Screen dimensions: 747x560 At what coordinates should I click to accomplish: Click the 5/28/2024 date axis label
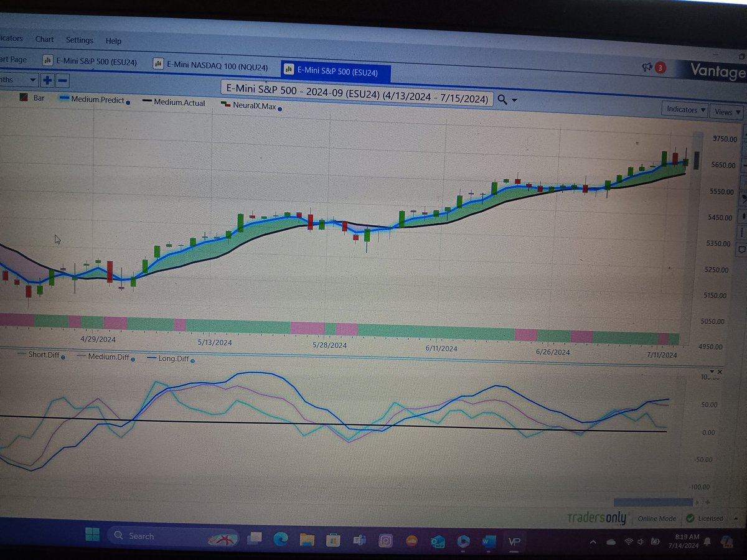coord(329,345)
